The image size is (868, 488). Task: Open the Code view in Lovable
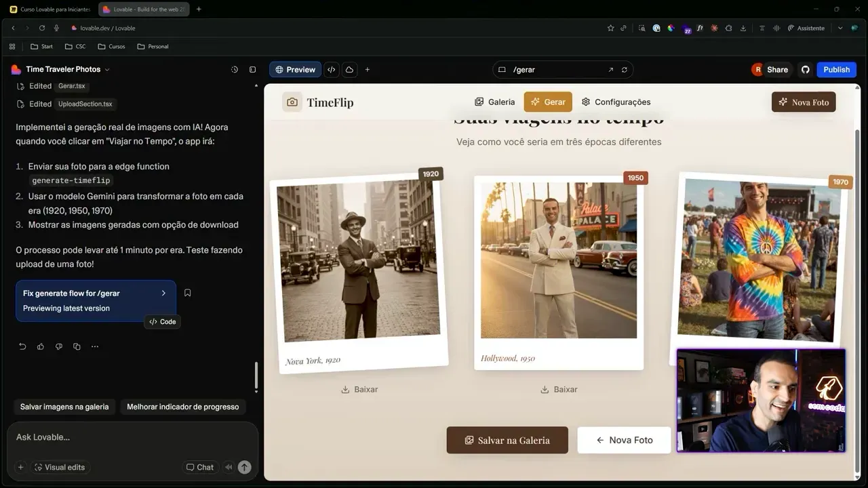coord(332,69)
